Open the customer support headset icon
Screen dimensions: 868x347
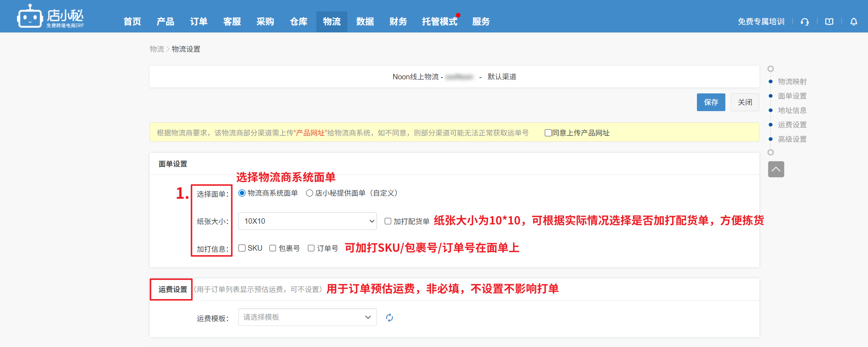coord(804,22)
